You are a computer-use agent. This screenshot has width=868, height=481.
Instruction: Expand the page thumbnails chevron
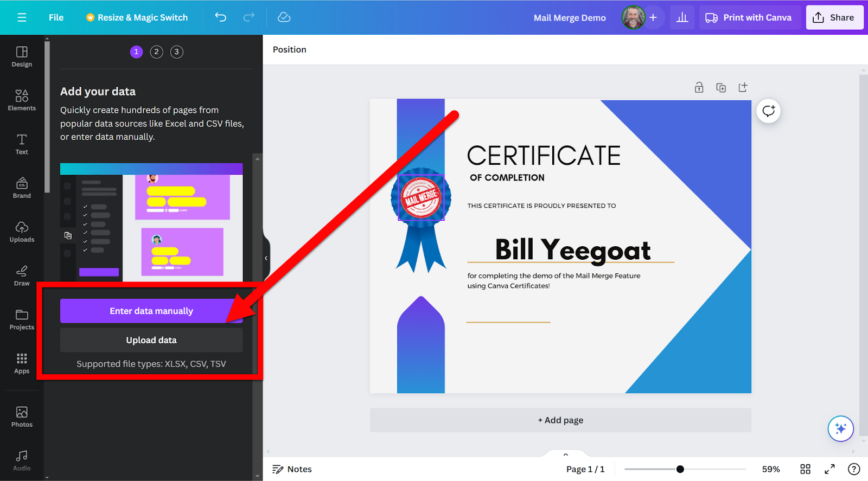[565, 454]
